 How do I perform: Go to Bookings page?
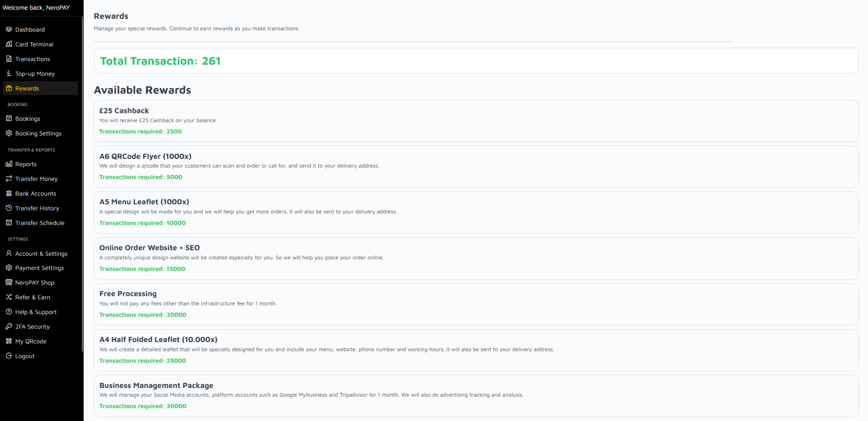[x=28, y=118]
